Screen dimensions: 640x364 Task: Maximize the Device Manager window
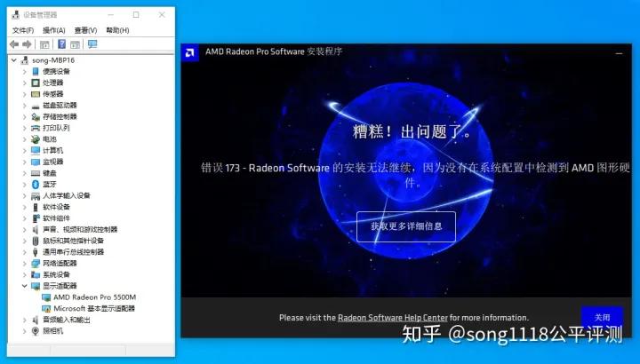coord(136,15)
